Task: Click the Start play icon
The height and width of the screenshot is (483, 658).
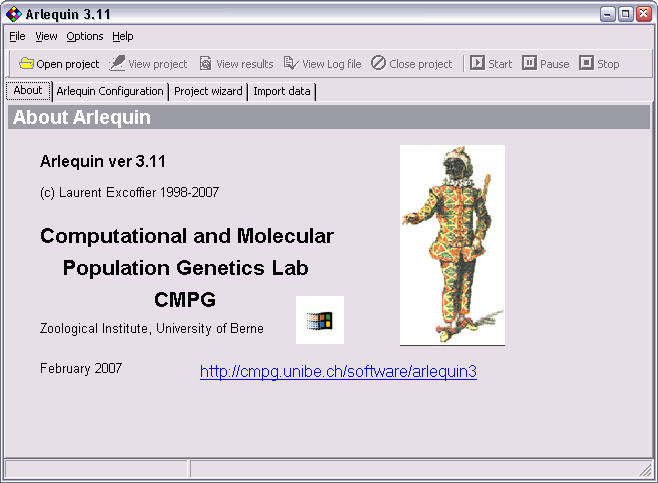Action: pos(477,63)
